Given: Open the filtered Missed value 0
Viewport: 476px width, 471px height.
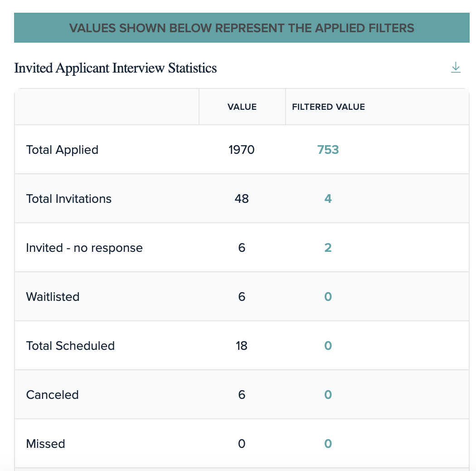Looking at the screenshot, I should click(328, 444).
